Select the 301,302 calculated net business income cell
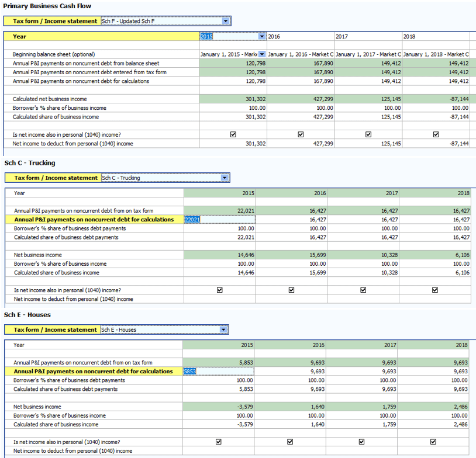Screen dimensions: 476x458 pyautogui.click(x=234, y=99)
